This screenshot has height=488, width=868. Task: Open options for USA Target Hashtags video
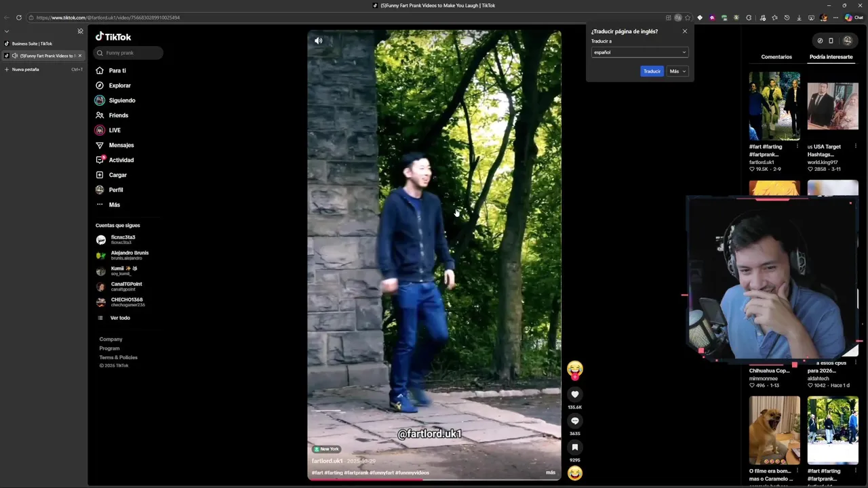coord(856,146)
